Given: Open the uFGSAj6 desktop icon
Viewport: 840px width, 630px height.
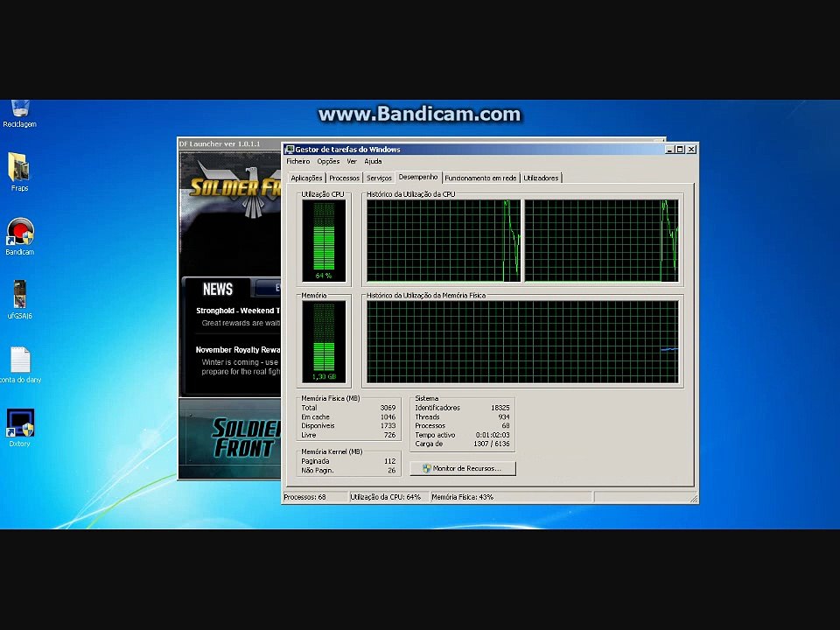Looking at the screenshot, I should click(x=20, y=300).
